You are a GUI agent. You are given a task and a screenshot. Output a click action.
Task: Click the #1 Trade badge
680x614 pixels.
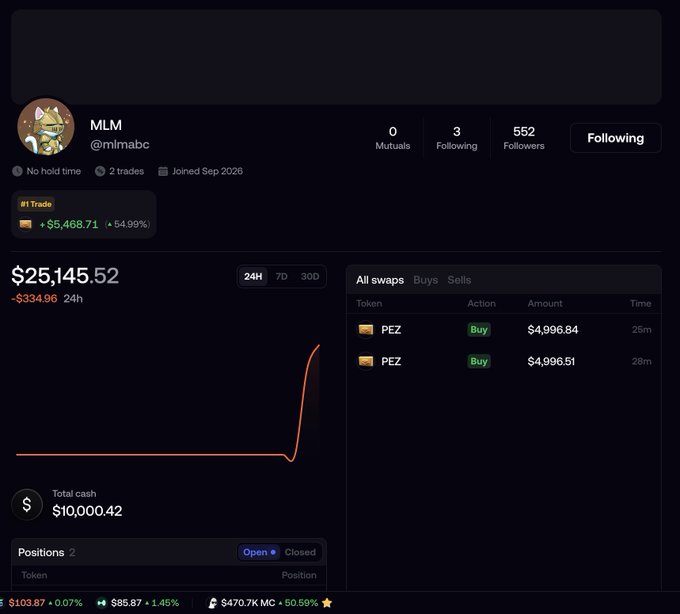(36, 204)
